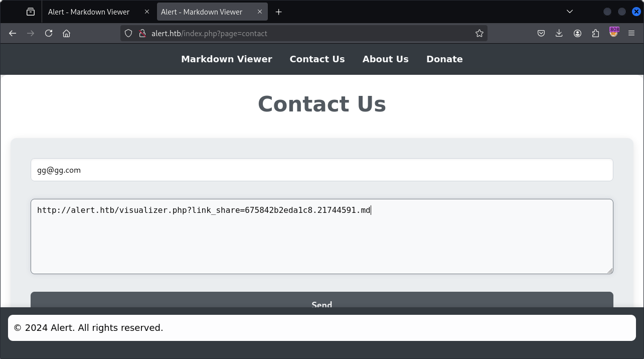This screenshot has height=359, width=644.
Task: Expand the list all tabs dropdown
Action: pos(570,12)
